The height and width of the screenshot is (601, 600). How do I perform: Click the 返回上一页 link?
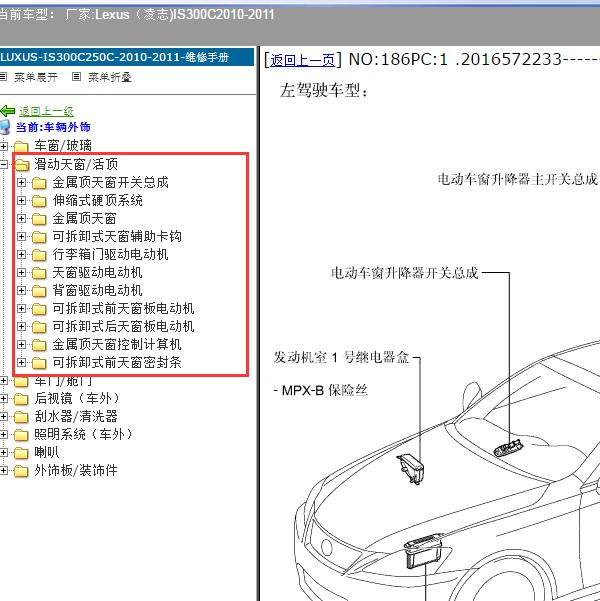coord(302,60)
